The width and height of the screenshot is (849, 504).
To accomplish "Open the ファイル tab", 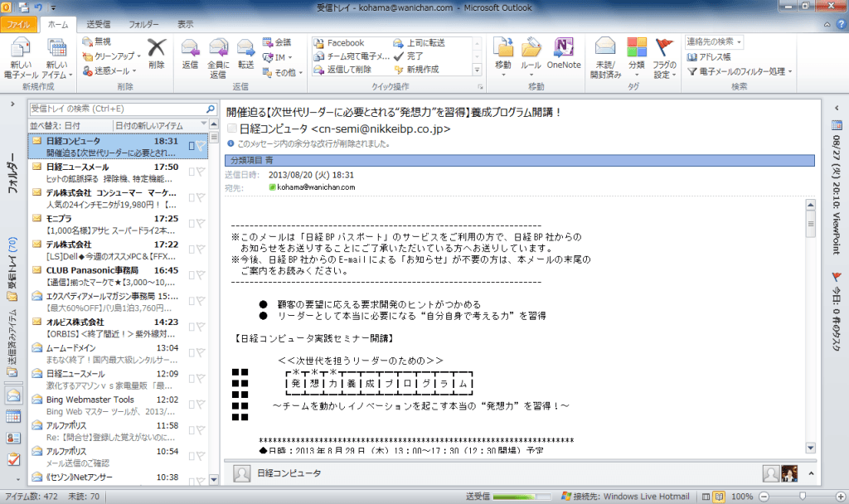I will (x=18, y=24).
